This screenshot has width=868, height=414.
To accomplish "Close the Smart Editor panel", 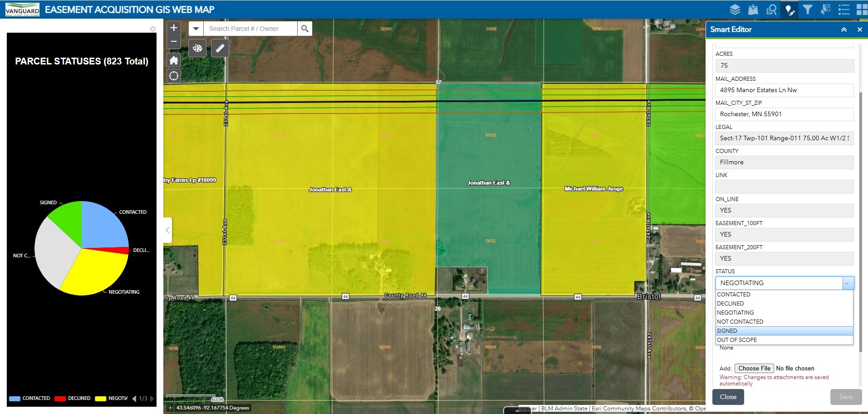I will coord(859,30).
